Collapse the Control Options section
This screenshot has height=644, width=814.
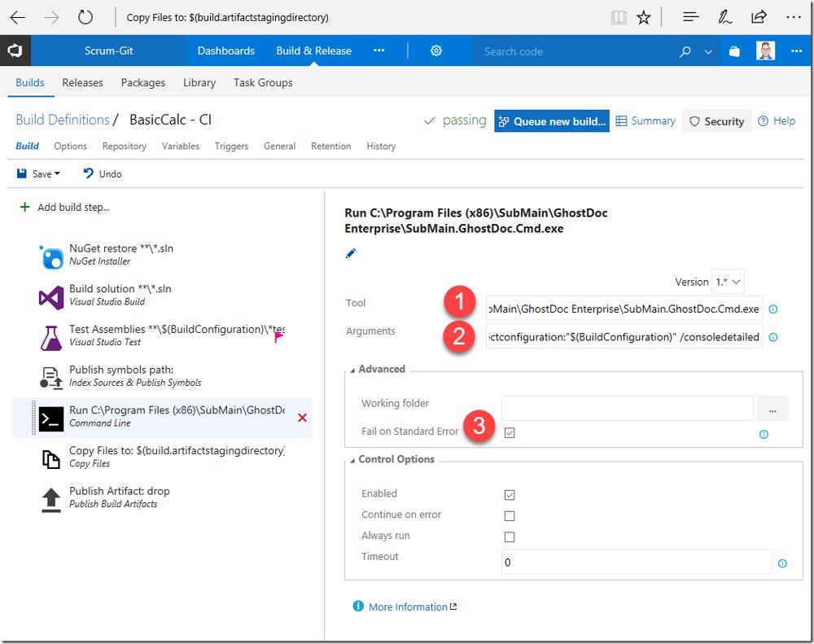pyautogui.click(x=352, y=460)
